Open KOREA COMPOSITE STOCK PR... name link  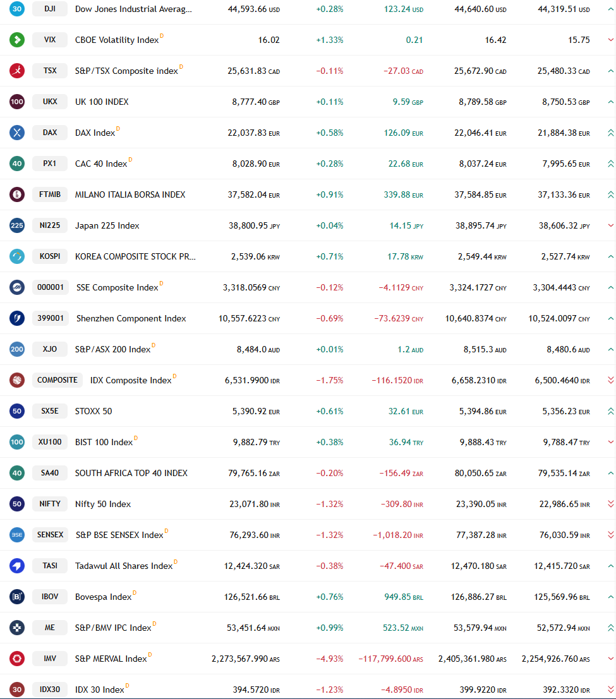135,256
